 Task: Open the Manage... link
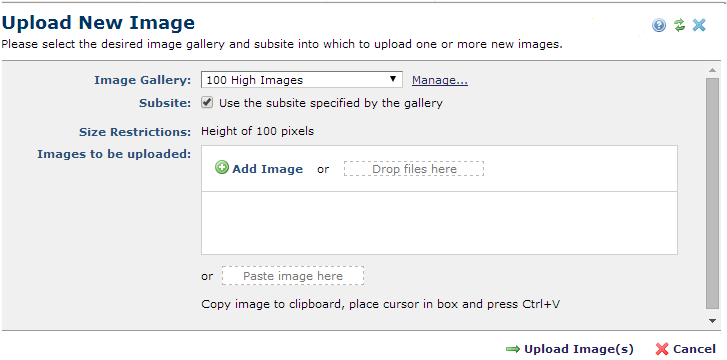pos(440,80)
